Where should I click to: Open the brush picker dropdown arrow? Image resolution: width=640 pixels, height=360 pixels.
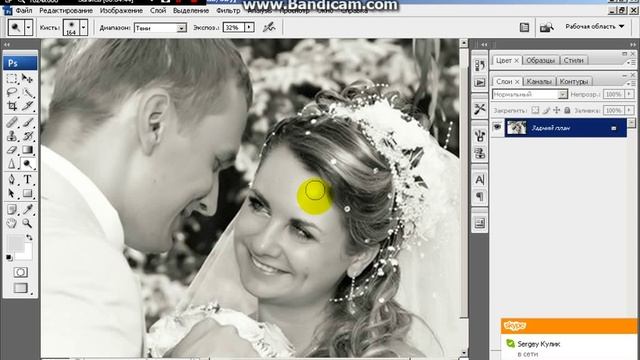[x=83, y=28]
